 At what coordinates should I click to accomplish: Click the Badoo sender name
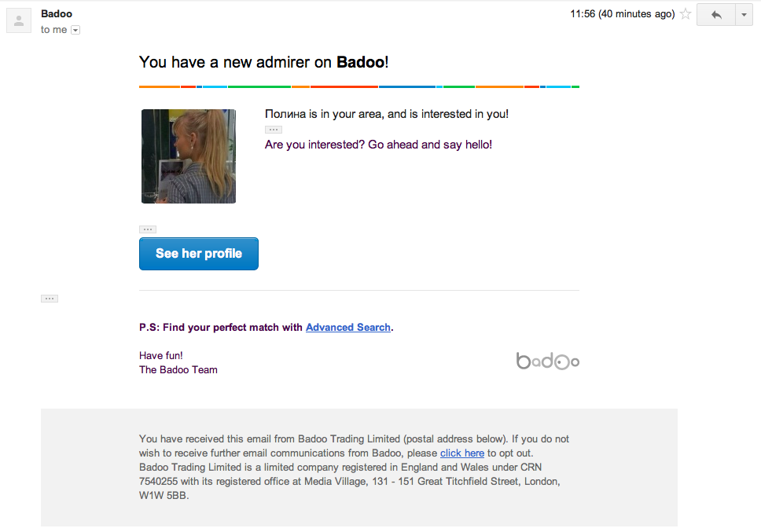57,14
